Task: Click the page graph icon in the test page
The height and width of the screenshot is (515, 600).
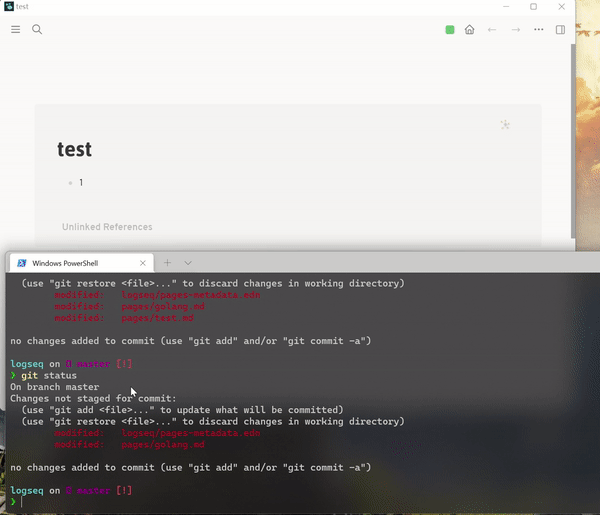Action: (x=505, y=125)
